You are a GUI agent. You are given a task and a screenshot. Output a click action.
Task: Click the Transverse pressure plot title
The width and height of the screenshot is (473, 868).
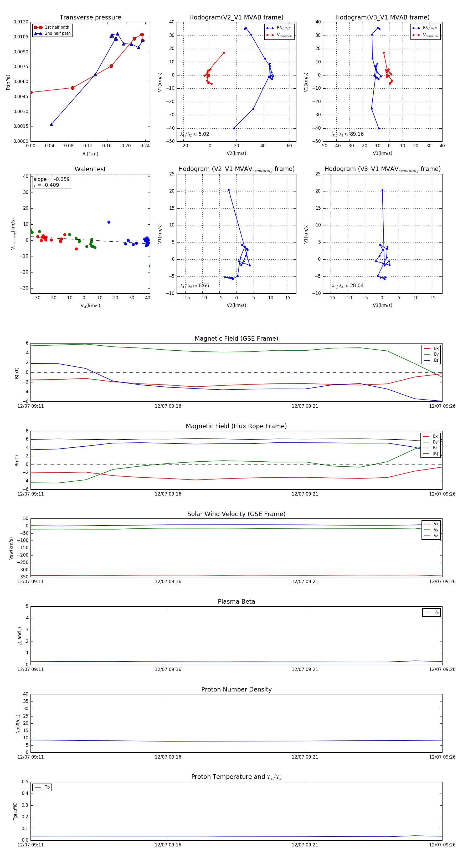click(x=90, y=18)
